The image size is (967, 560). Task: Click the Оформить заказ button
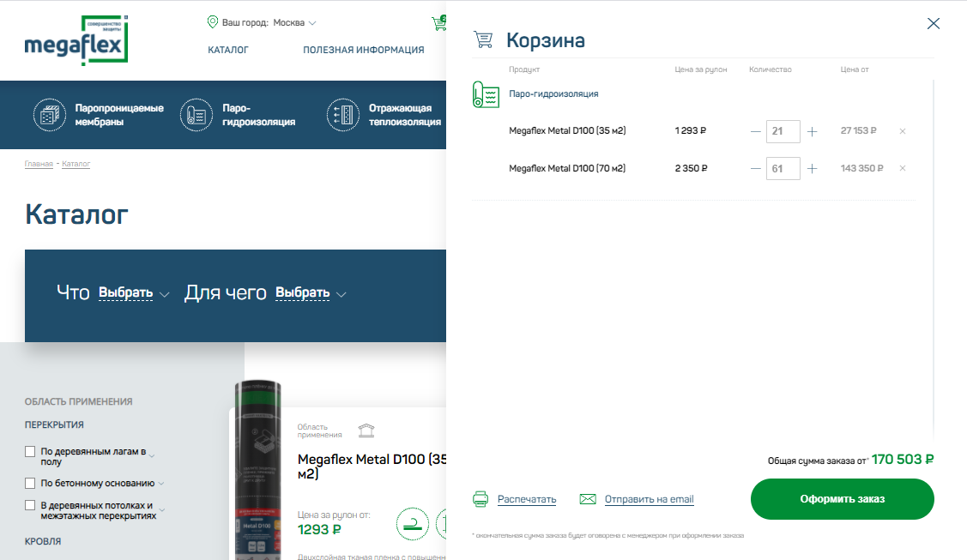coord(842,499)
